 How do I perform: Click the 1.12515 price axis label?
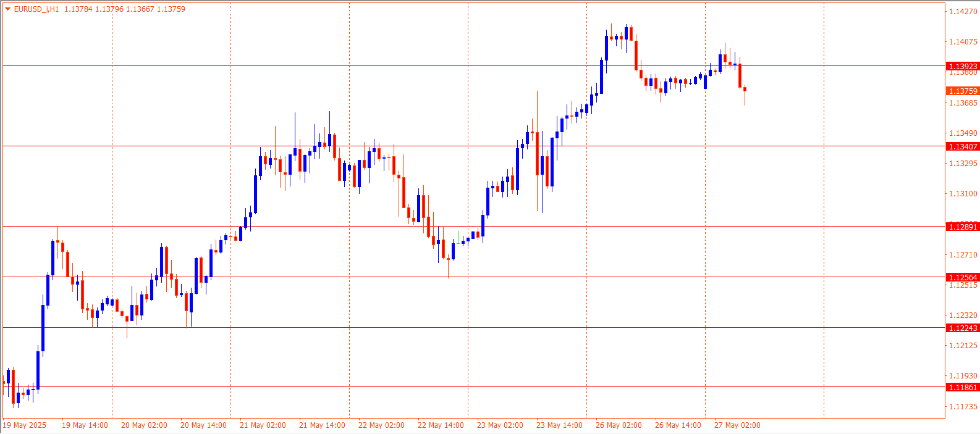[x=963, y=285]
